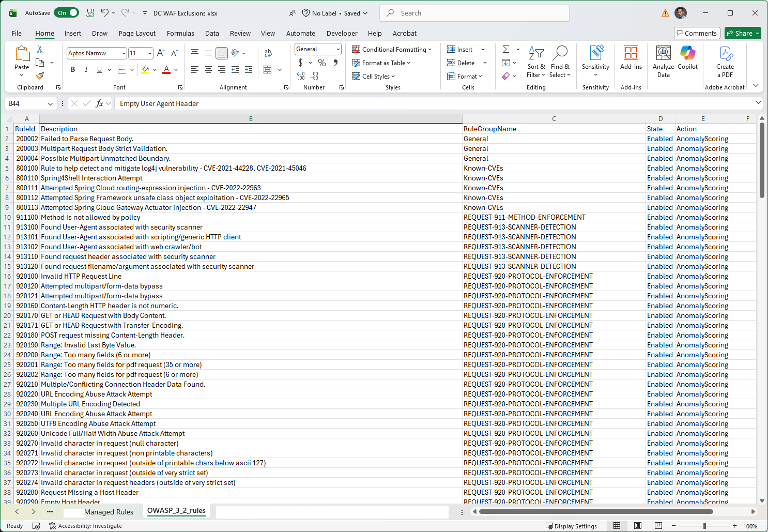Viewport: 768px width, 532px height.
Task: Toggle Underline formatting
Action: coord(99,70)
